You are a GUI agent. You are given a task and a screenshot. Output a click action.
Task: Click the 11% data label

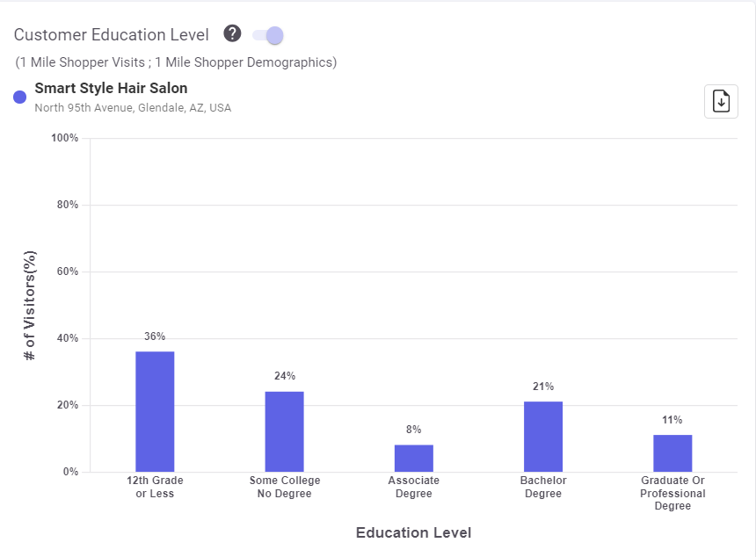pos(672,420)
